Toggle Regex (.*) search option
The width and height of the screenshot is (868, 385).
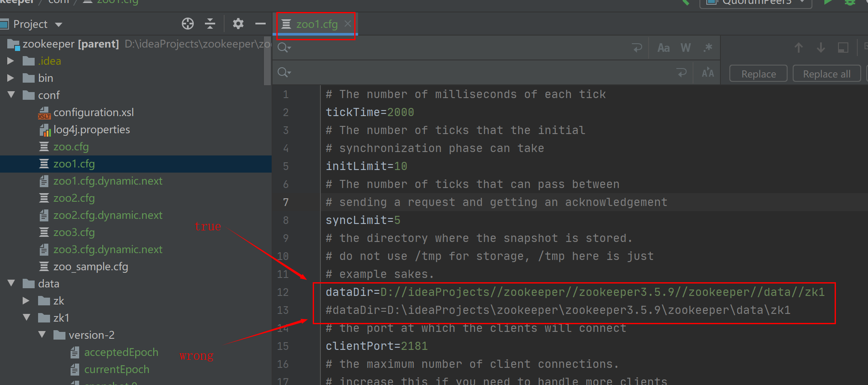click(708, 48)
